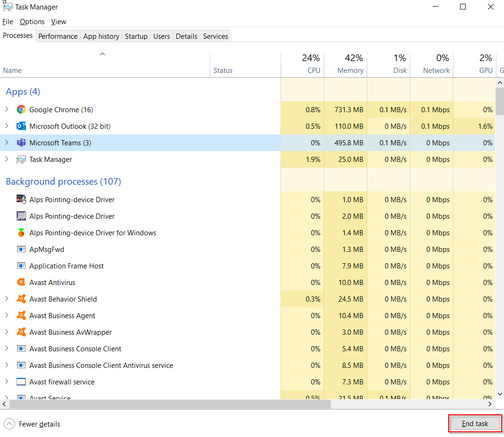The width and height of the screenshot is (504, 437).
Task: Click the Avast firewall service icon
Action: coord(21,382)
